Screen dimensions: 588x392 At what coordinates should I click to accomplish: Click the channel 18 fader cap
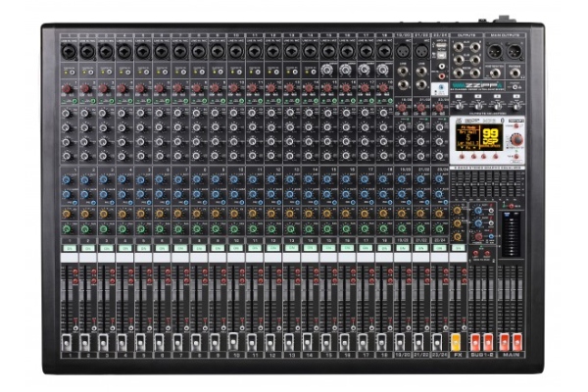381,342
